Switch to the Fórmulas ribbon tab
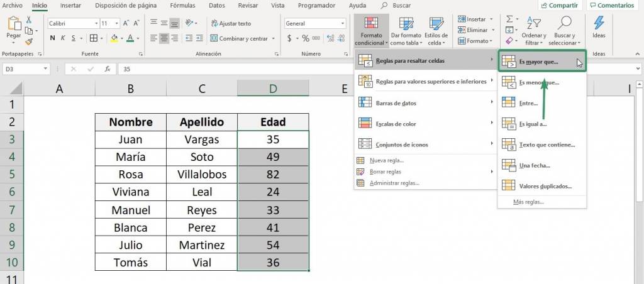Image resolution: width=644 pixels, height=284 pixels. [x=184, y=5]
